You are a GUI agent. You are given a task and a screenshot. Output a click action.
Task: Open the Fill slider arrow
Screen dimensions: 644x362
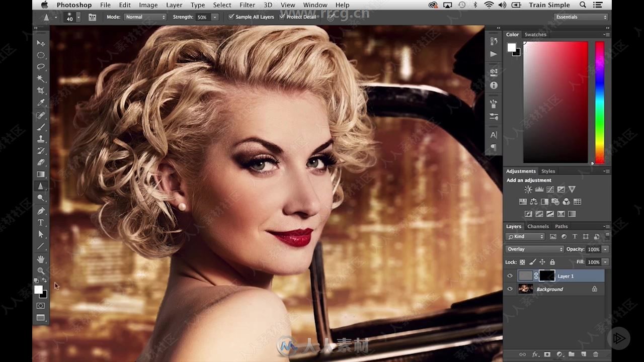(605, 262)
